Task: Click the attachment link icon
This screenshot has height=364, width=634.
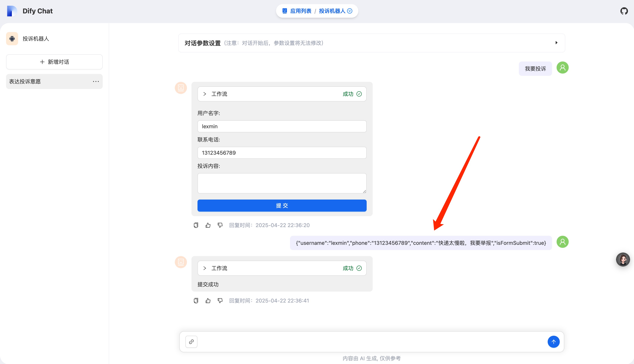Action: pyautogui.click(x=191, y=342)
